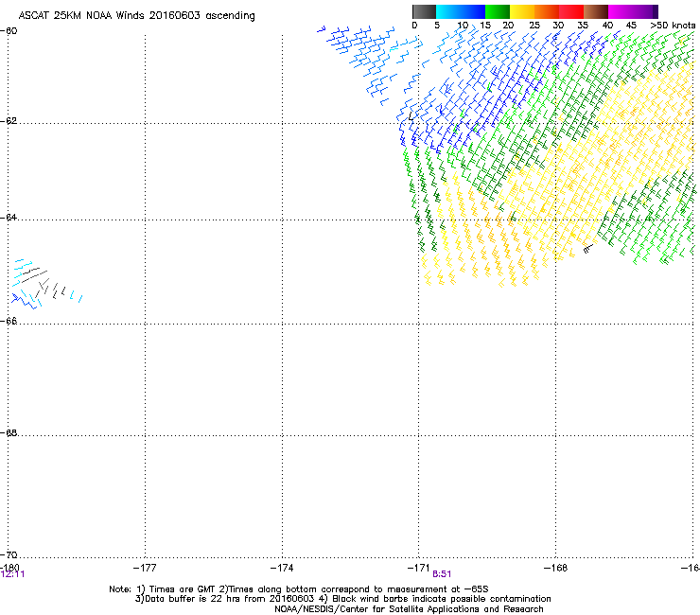Click the orange 25-30 knots legend segment
The image size is (700, 615).
[x=547, y=11]
